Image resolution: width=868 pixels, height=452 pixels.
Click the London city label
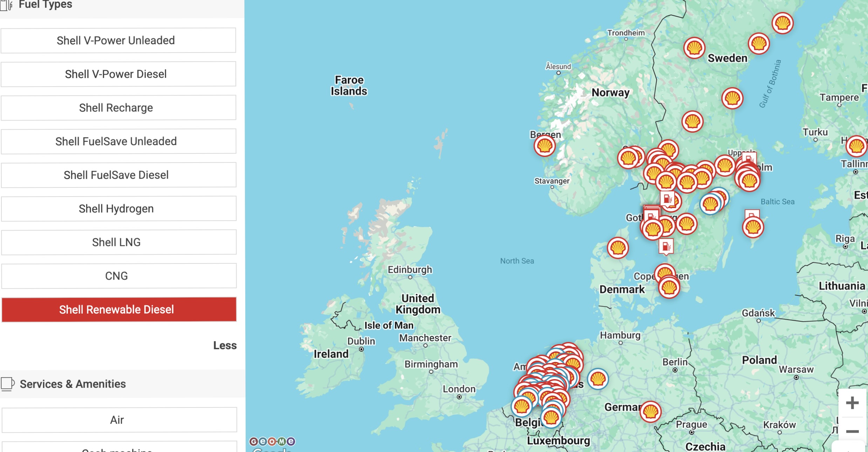(459, 389)
